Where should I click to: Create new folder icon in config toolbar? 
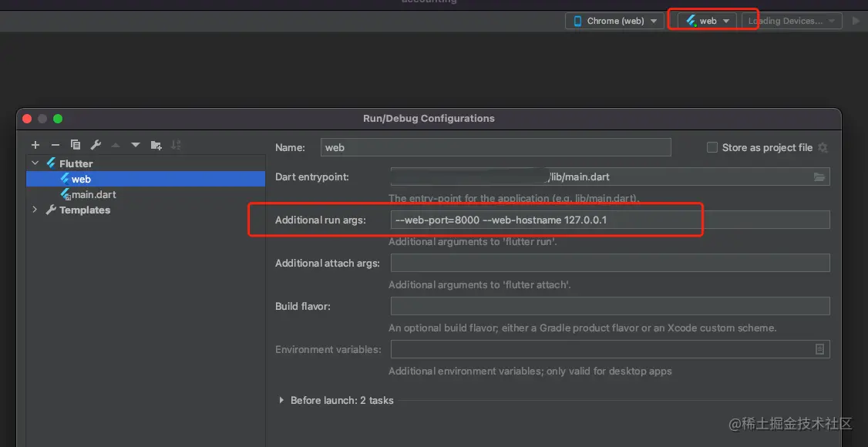pos(156,145)
